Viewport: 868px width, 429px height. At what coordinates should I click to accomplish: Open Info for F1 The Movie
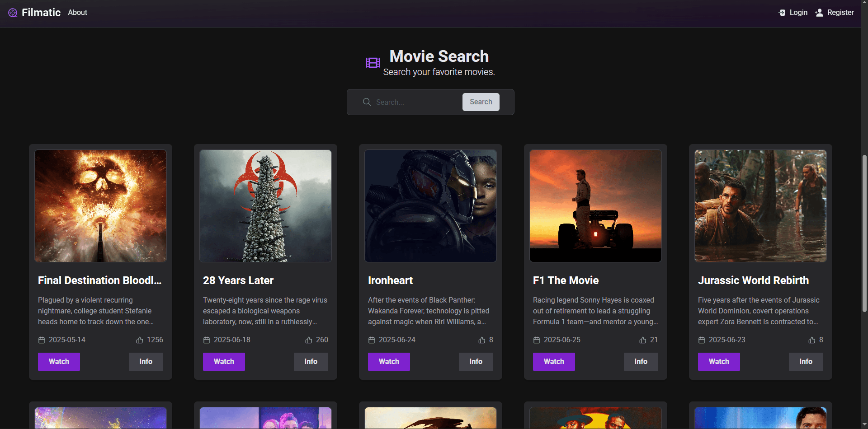[x=641, y=362]
